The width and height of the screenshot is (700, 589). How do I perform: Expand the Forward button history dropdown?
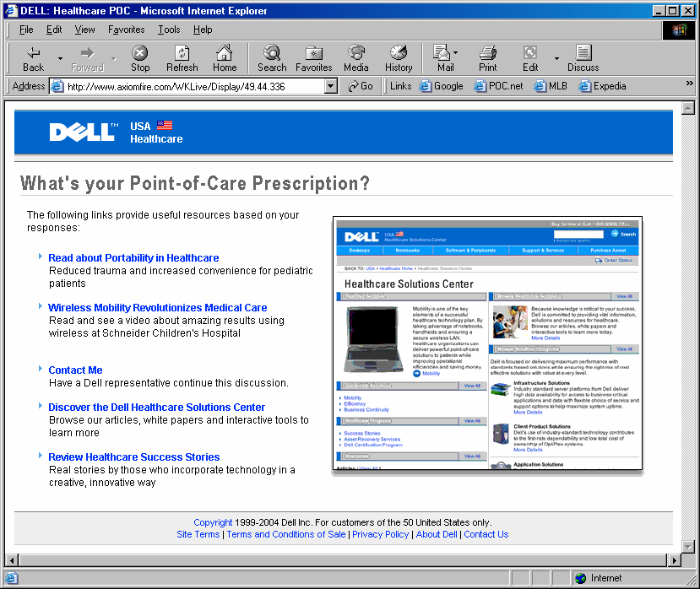[x=114, y=59]
